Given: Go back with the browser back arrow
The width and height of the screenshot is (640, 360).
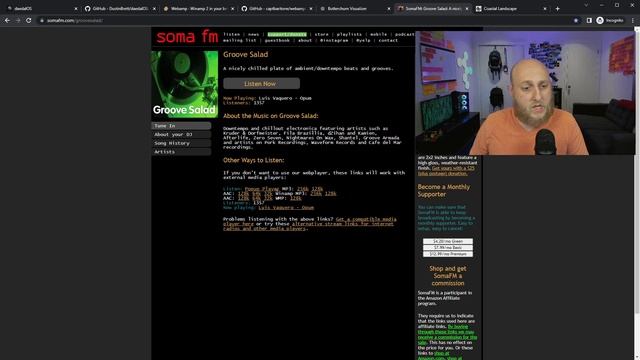Looking at the screenshot, I should click(7, 20).
